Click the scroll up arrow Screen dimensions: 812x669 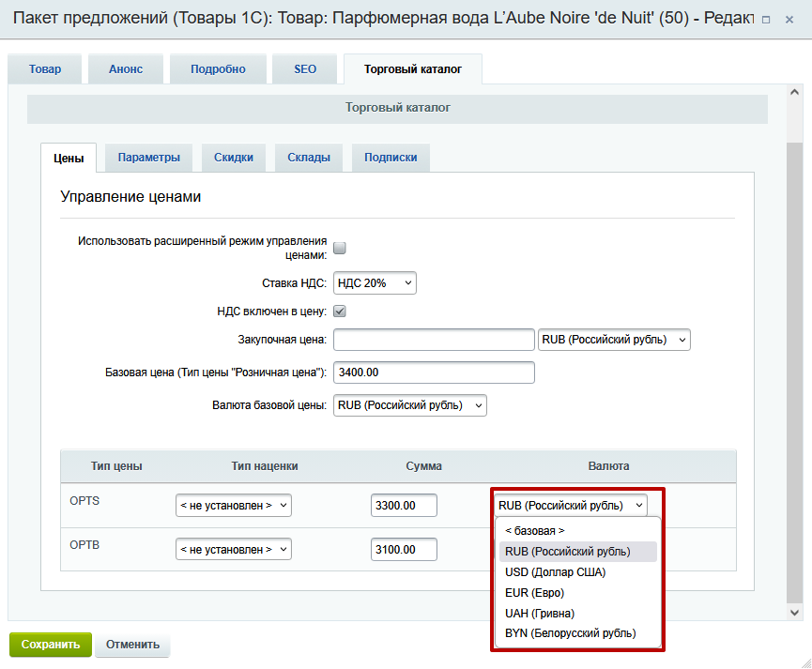(x=794, y=92)
